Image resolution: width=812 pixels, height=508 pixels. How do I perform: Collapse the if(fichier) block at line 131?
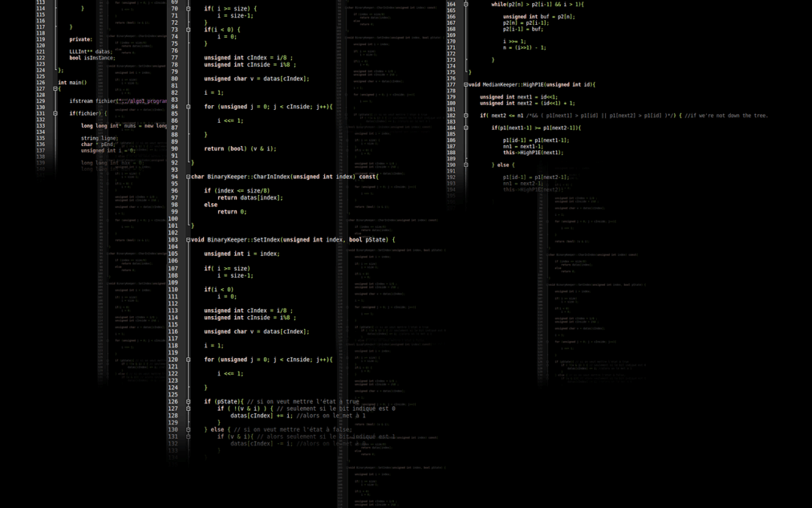[55, 114]
